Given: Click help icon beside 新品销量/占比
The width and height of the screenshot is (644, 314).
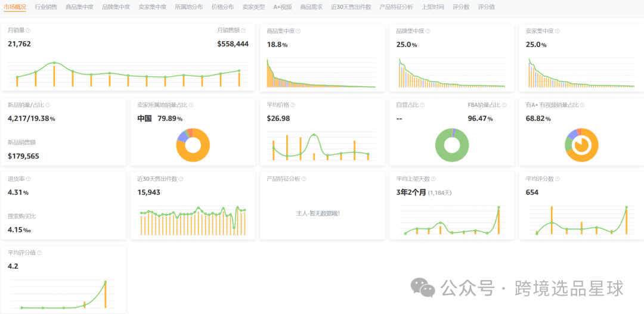Looking at the screenshot, I should point(48,105).
